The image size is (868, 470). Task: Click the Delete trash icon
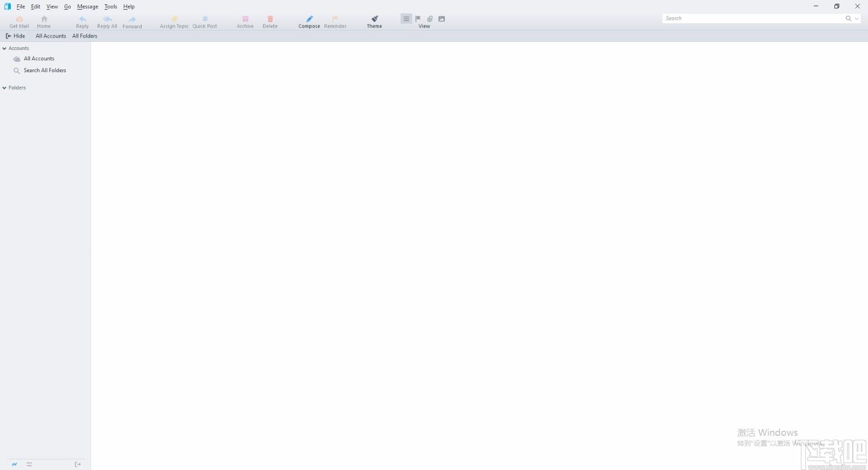tap(270, 19)
